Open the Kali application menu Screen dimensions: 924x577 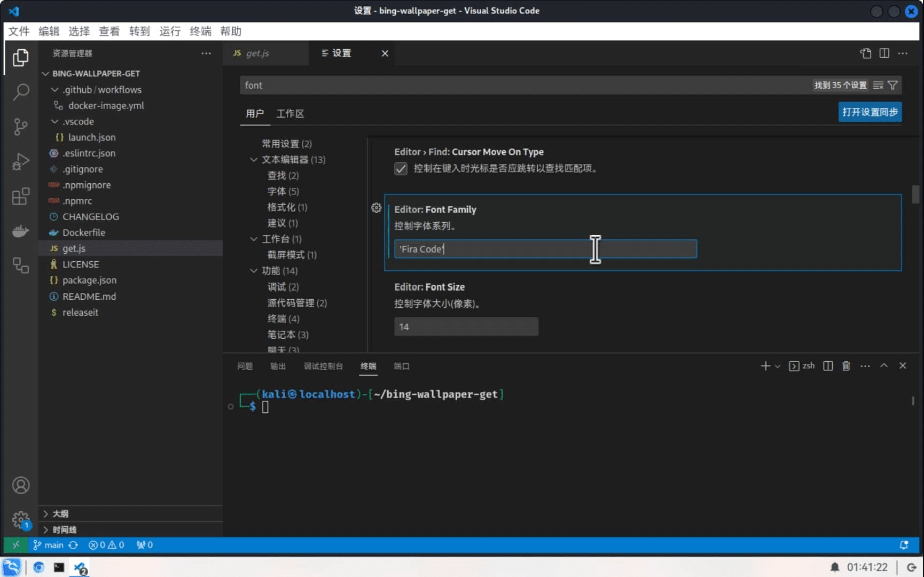[x=11, y=567]
